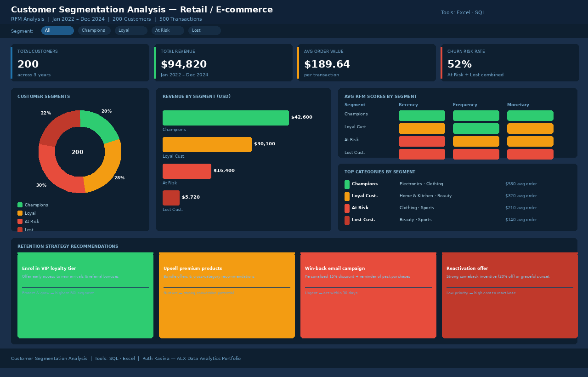Image resolution: width=588 pixels, height=377 pixels.
Task: Click the At Risk Frequency orange cell
Action: tap(476, 142)
